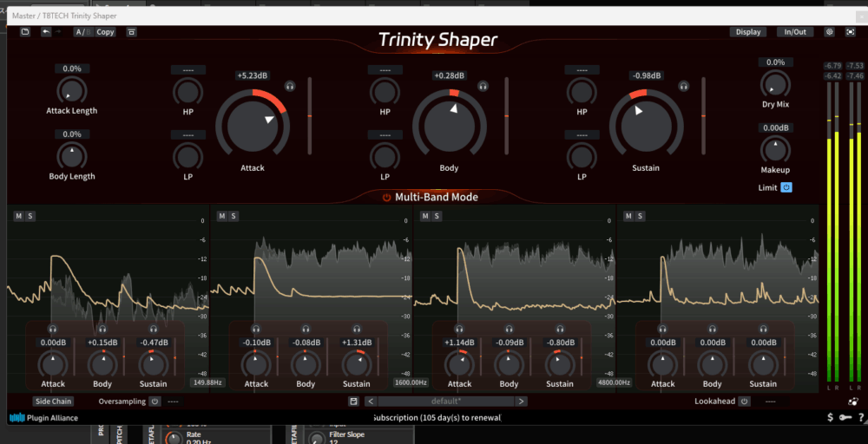Click the Body Length knob
The image size is (868, 444).
pyautogui.click(x=71, y=156)
